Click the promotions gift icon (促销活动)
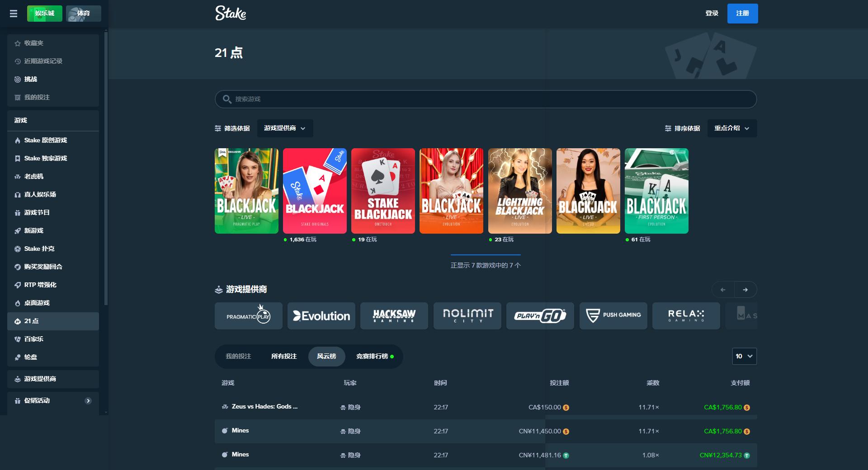This screenshot has width=868, height=470. coord(18,401)
